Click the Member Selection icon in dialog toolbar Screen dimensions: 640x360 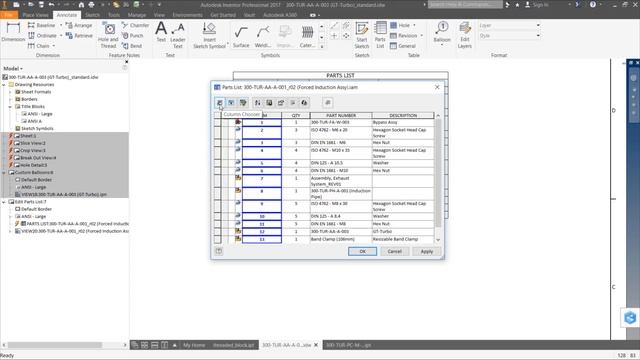(328, 103)
